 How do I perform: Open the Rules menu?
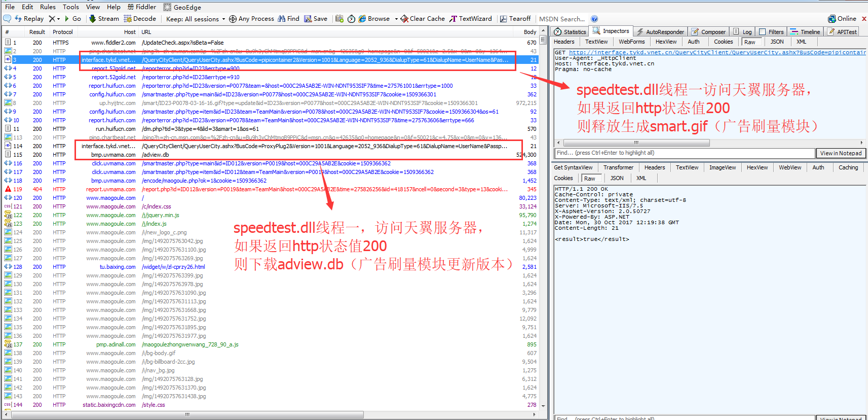pyautogui.click(x=48, y=7)
